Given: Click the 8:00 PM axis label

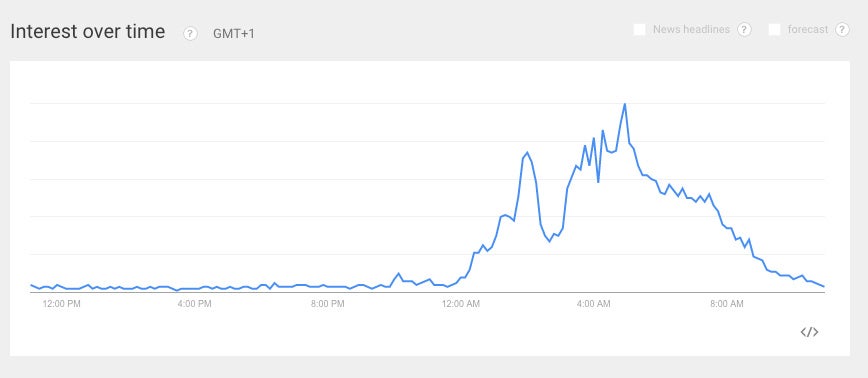Looking at the screenshot, I should [x=327, y=304].
